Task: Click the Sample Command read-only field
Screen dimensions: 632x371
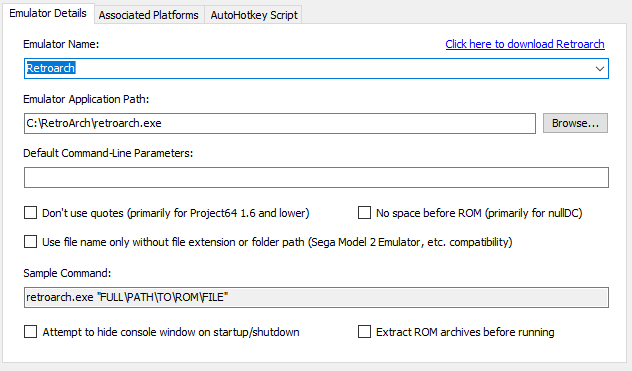Action: point(316,297)
